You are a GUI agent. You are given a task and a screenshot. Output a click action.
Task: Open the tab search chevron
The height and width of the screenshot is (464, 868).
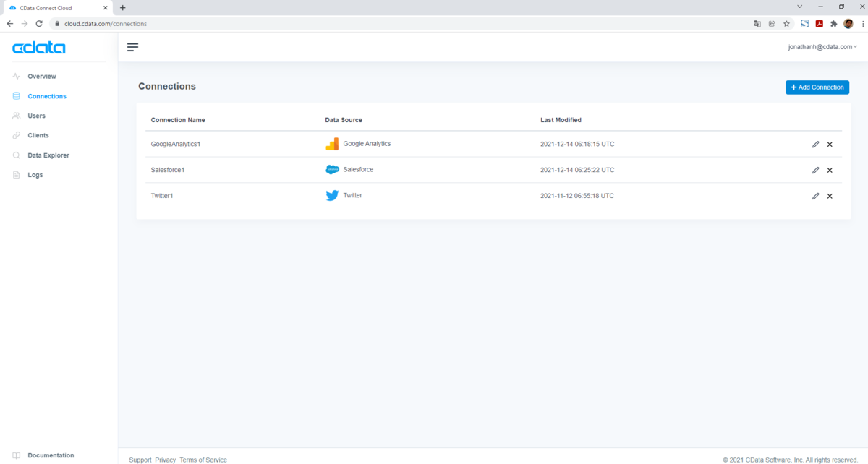coord(799,6)
